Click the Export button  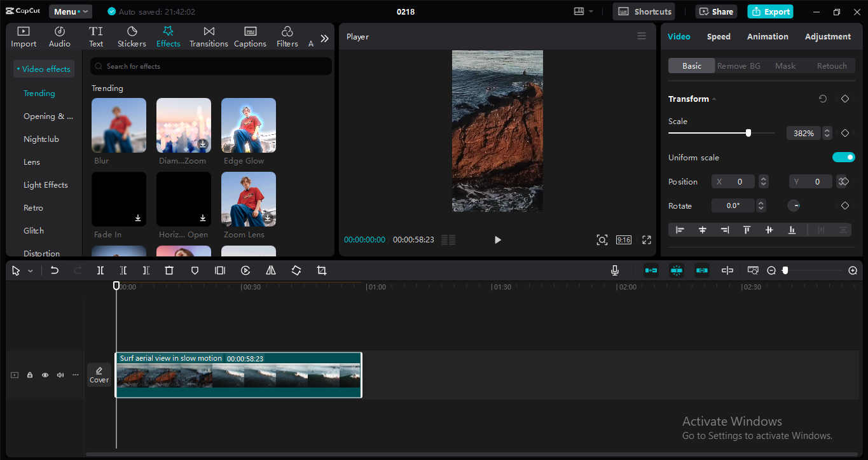click(770, 11)
